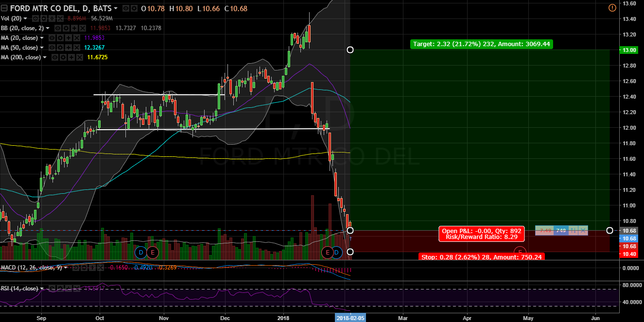
Task: Collapse the chart legend with the minus box
Action: 3,8
